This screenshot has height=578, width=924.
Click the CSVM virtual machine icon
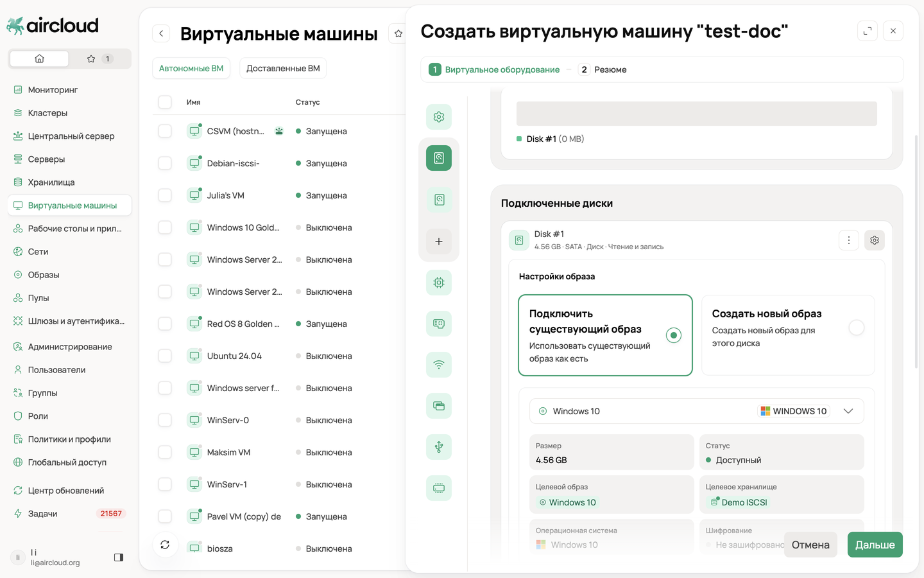[x=194, y=131]
